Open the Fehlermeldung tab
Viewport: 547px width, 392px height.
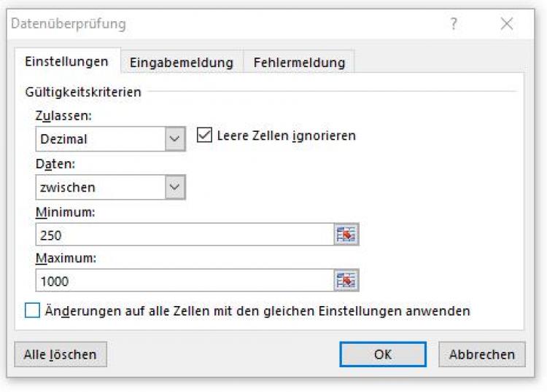tap(298, 63)
